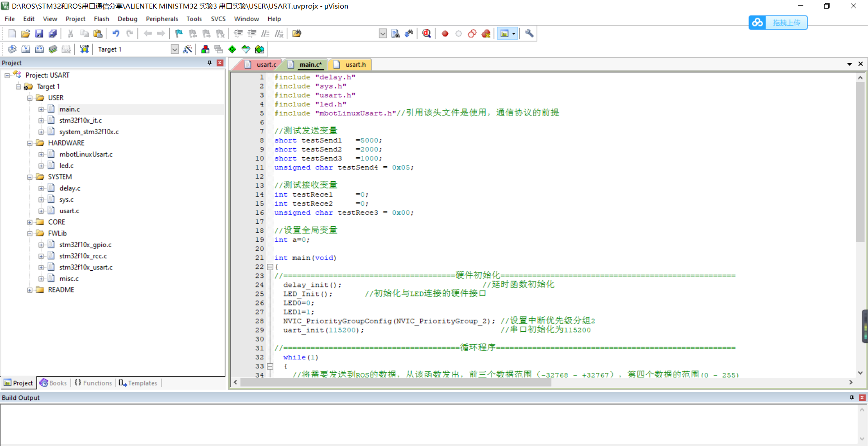Screen dimensions: 868x446
Task: Open the Manage Run-Time Environment dialog
Action: (x=205, y=49)
